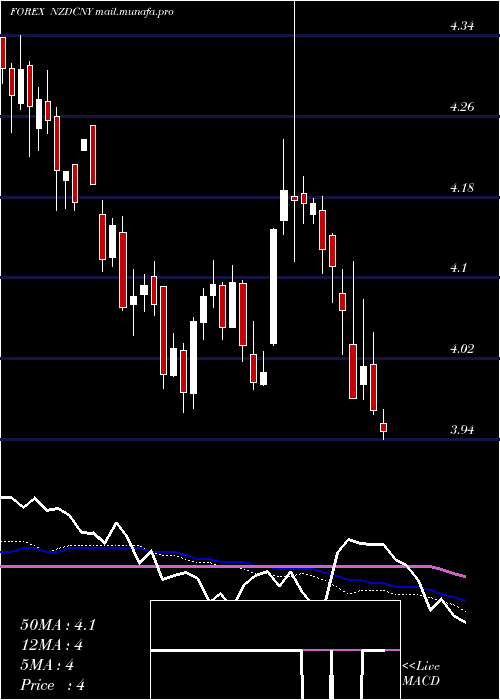Select the 4.02 price axis label
500x700 pixels.
click(462, 349)
